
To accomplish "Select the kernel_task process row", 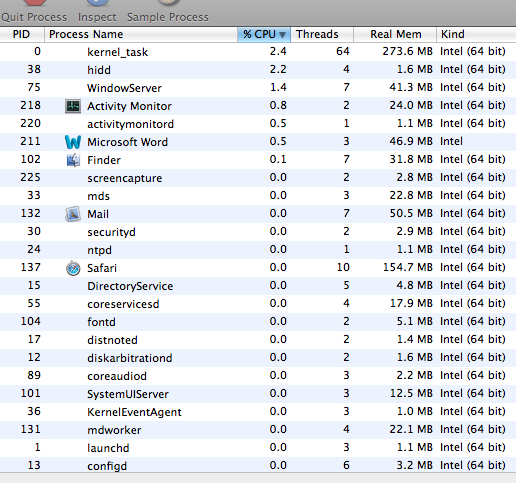I will tap(258, 52).
